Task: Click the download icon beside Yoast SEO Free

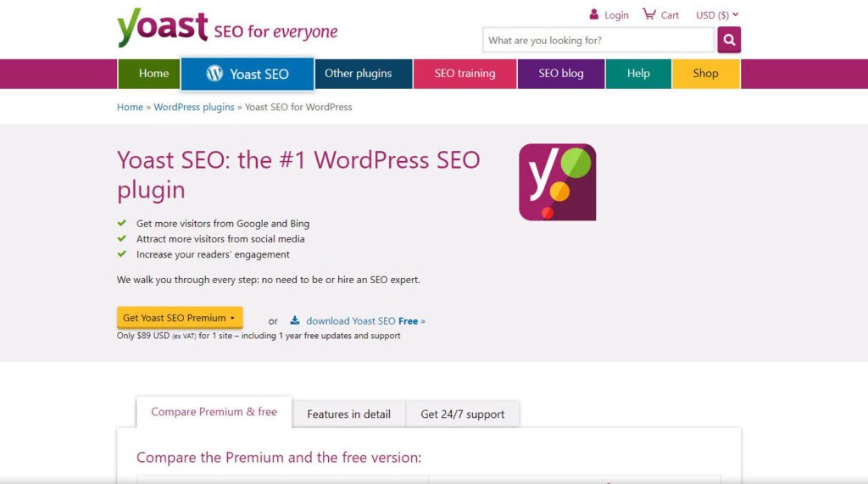Action: [x=295, y=320]
